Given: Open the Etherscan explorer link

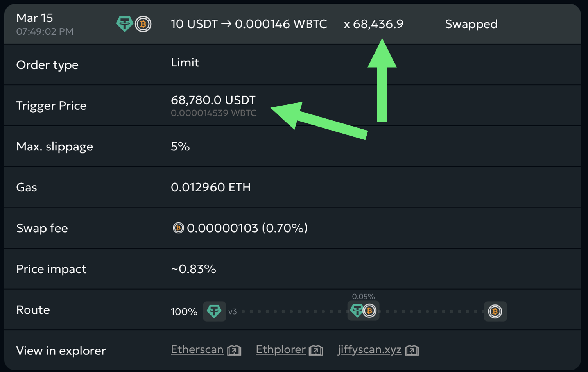Looking at the screenshot, I should pos(197,349).
